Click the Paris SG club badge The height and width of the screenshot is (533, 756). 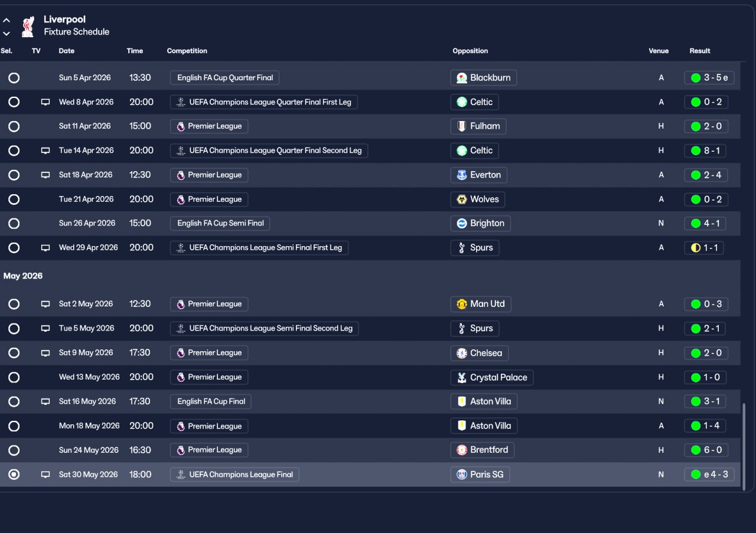coord(462,475)
